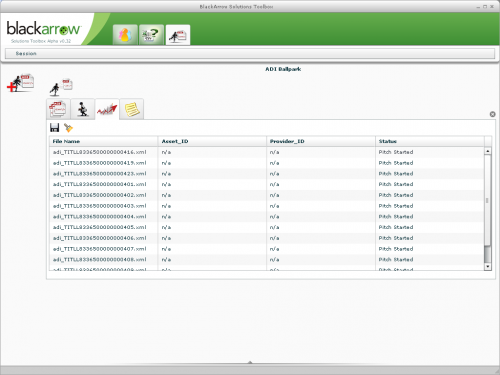Viewport: 500px width, 375px height.
Task: Select the red arrow chart tab
Action: 107,109
